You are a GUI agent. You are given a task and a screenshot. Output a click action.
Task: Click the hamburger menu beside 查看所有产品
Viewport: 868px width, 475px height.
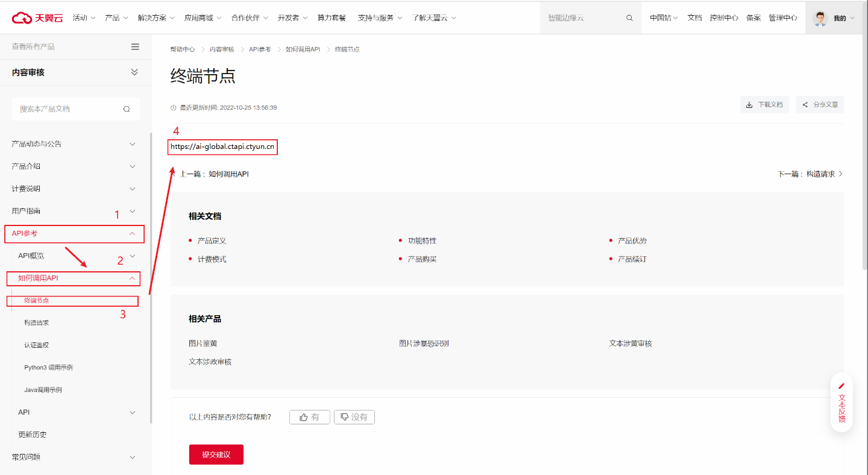coord(135,47)
